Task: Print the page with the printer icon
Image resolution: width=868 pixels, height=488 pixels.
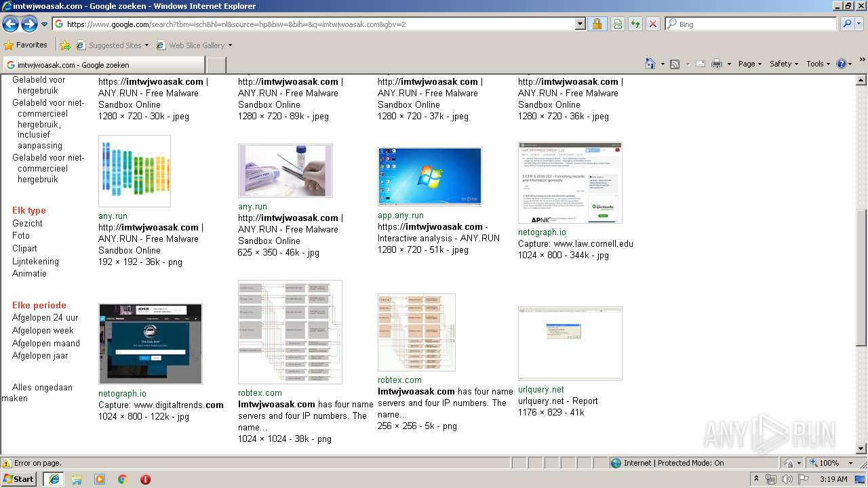Action: pos(717,64)
